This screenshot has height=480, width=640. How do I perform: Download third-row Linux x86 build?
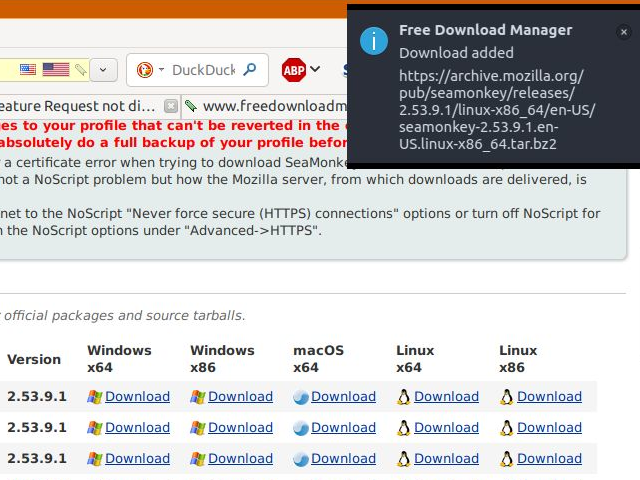(549, 458)
